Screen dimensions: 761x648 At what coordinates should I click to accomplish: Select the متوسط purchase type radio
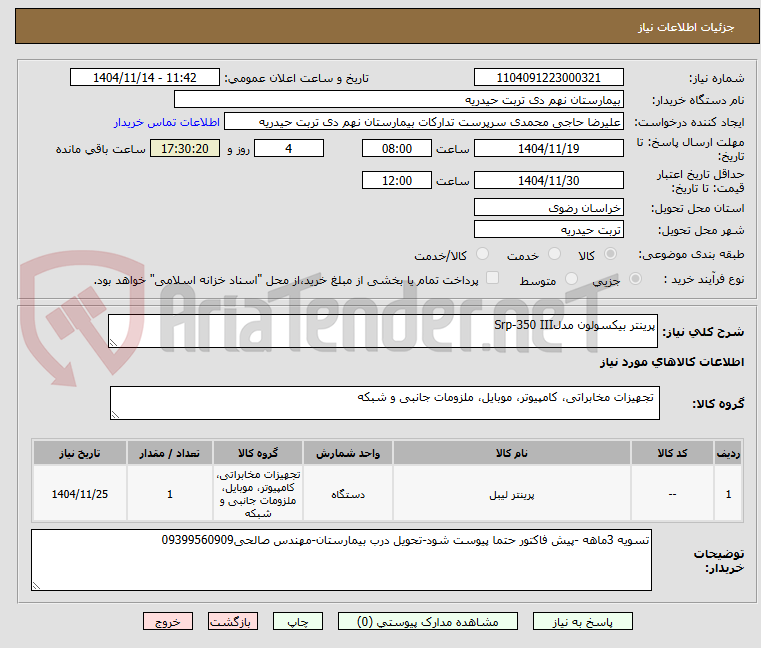pyautogui.click(x=571, y=279)
